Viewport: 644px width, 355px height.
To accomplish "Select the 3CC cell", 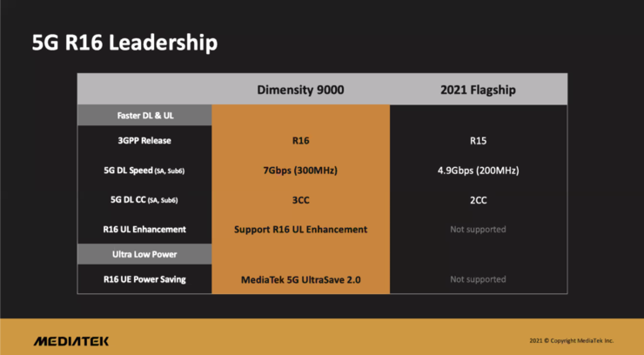I will click(x=300, y=200).
